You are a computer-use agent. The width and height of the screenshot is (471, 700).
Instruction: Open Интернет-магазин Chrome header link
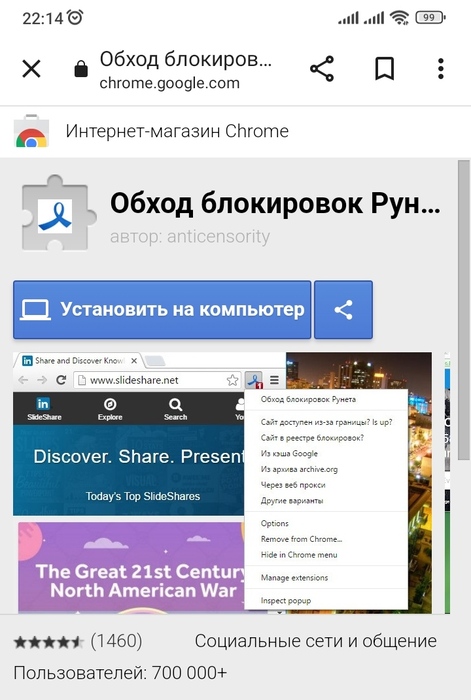[x=177, y=131]
